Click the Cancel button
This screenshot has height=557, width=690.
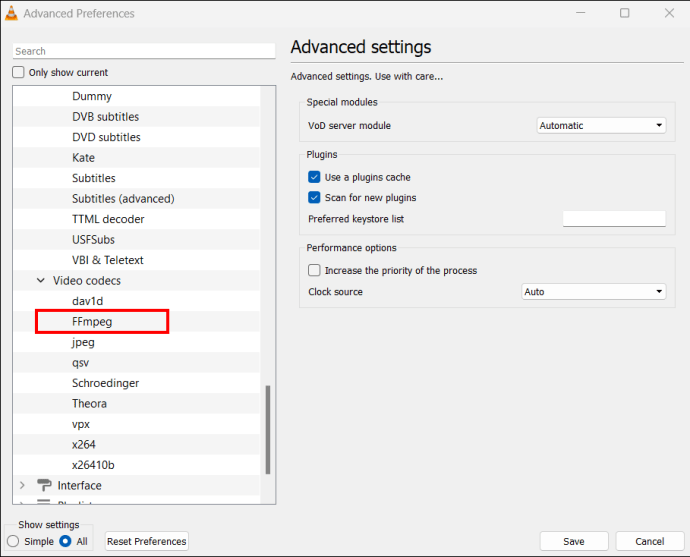coord(650,541)
